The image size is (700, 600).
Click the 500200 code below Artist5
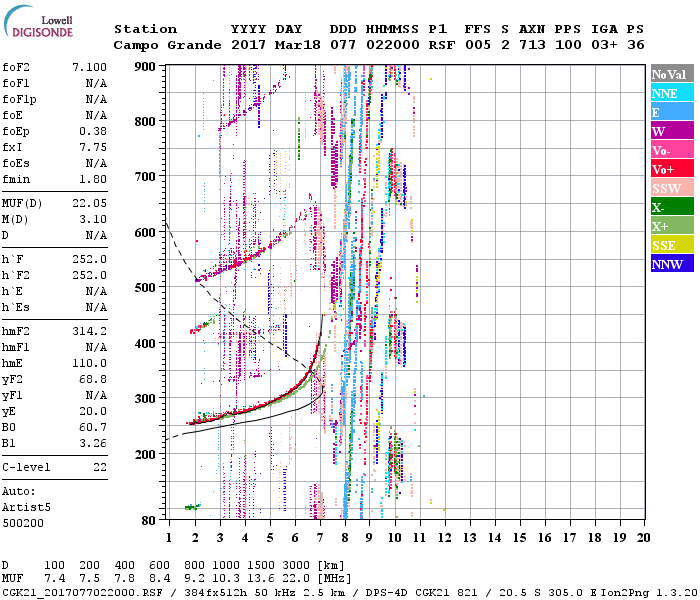tap(23, 523)
